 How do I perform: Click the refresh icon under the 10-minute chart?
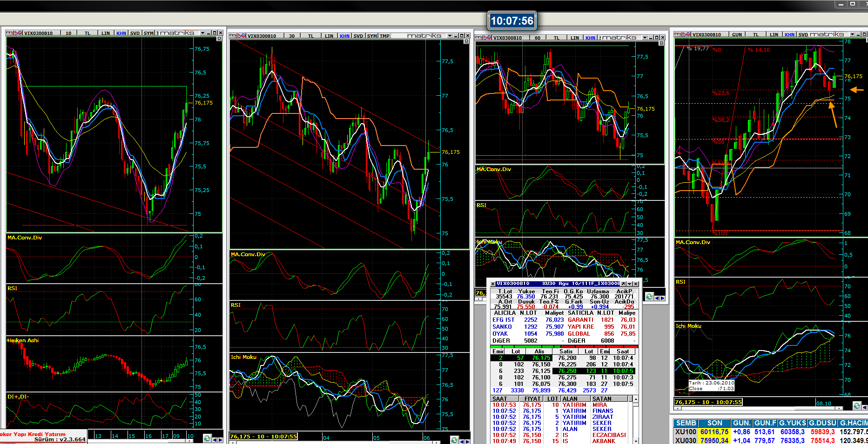208,438
